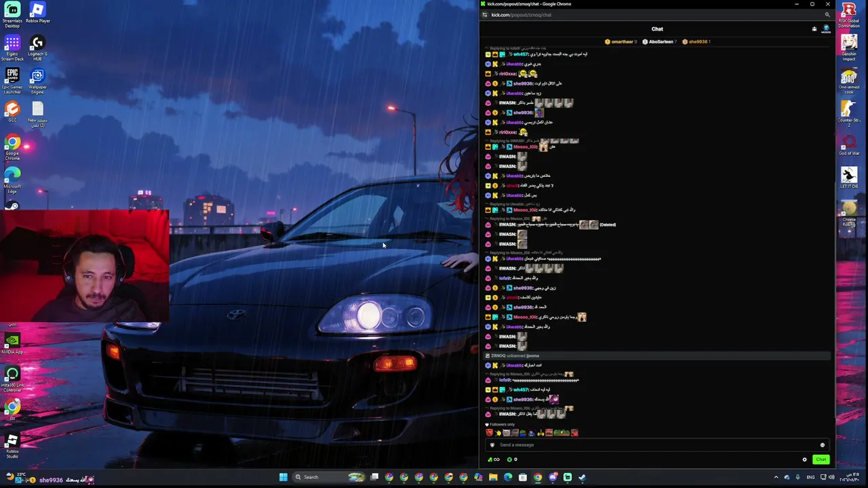The width and height of the screenshot is (868, 488).
Task: Open the Windows Start menu
Action: point(283,477)
